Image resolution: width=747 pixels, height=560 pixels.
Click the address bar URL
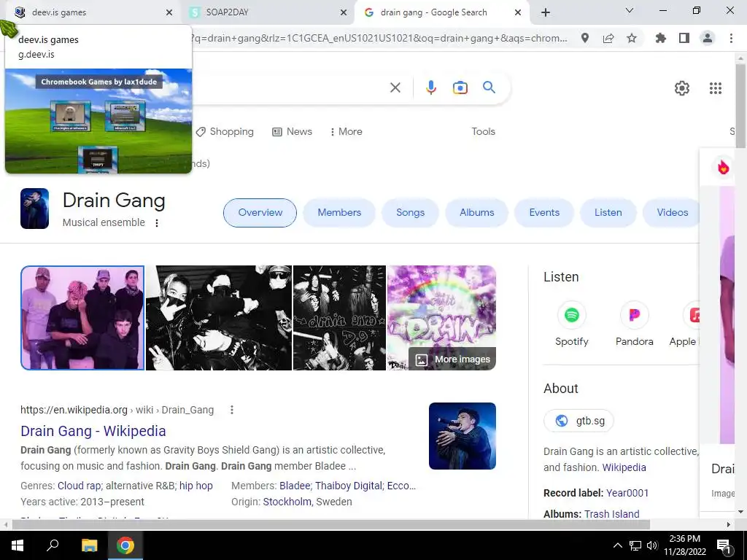[x=379, y=38]
